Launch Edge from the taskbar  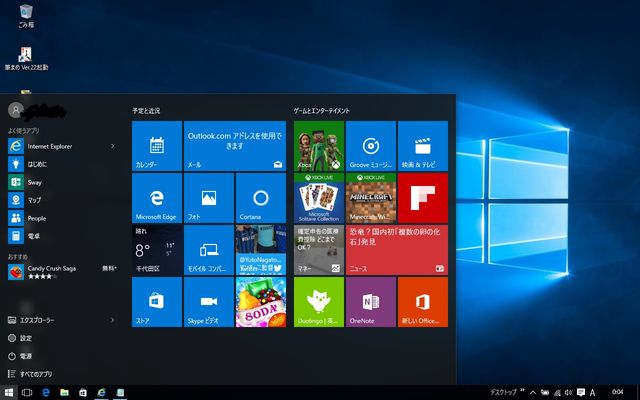coord(46,393)
